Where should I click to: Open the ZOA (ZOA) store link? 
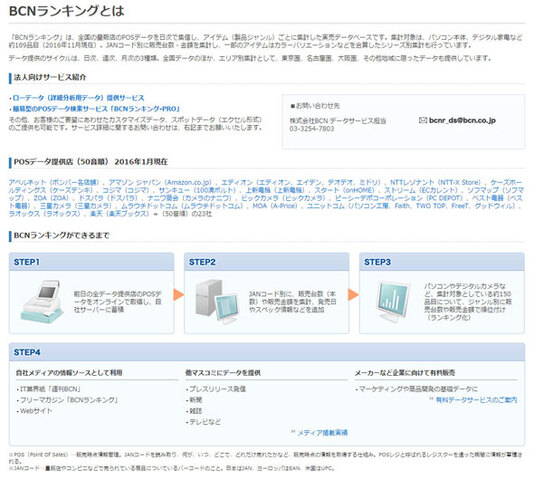coord(51,198)
